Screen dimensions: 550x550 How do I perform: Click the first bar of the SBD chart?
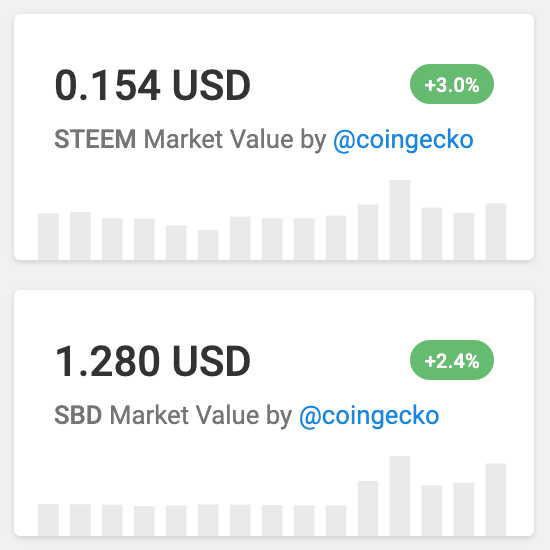[48, 520]
